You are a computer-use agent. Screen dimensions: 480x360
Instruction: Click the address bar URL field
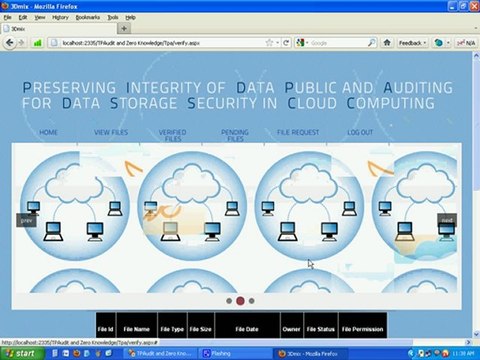(163, 43)
